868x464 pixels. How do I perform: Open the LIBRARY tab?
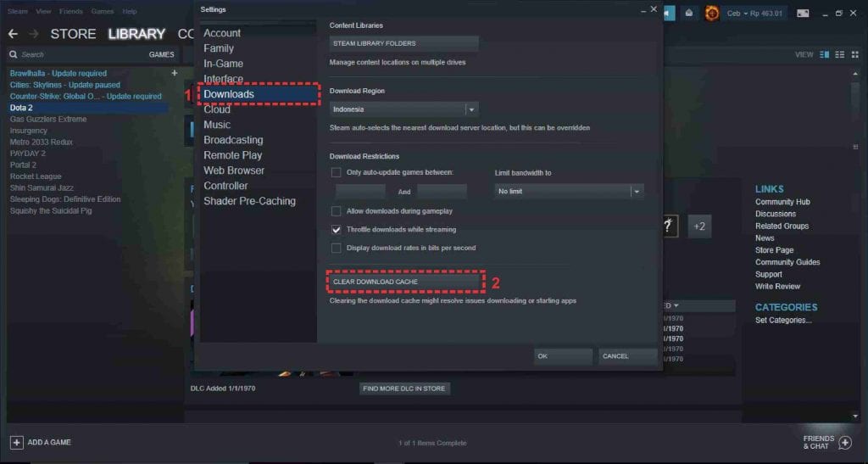136,34
